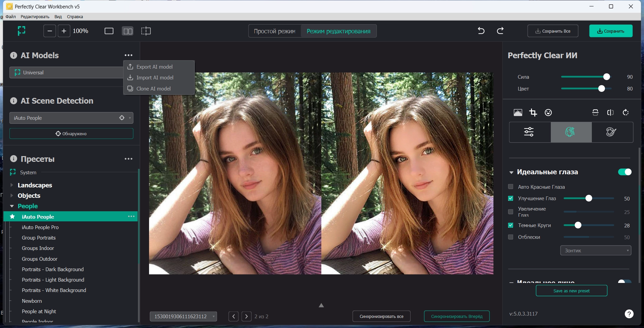Open Пресеты info icon

pos(13,159)
